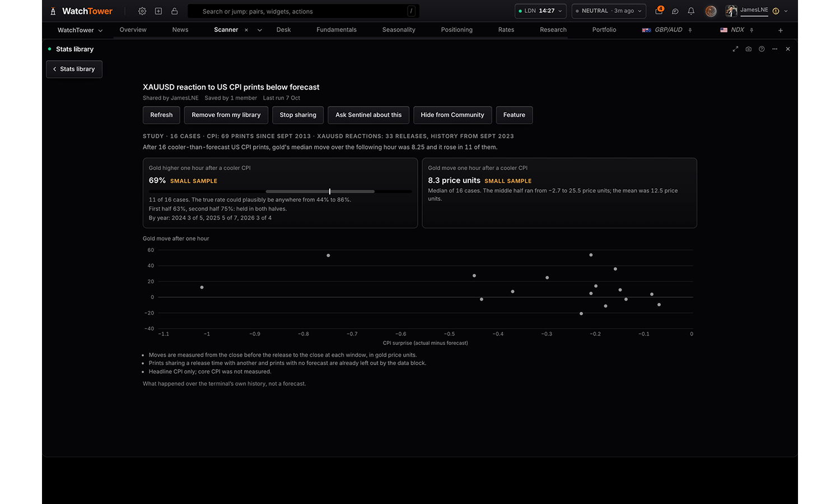
Task: Click the orange badge beside JamesLNE
Action: click(x=776, y=11)
